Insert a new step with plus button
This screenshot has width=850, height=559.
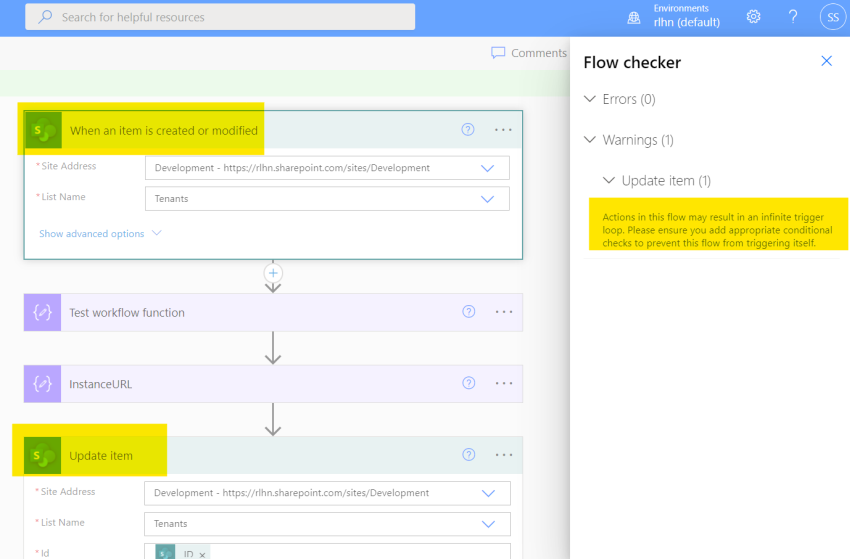pyautogui.click(x=273, y=273)
